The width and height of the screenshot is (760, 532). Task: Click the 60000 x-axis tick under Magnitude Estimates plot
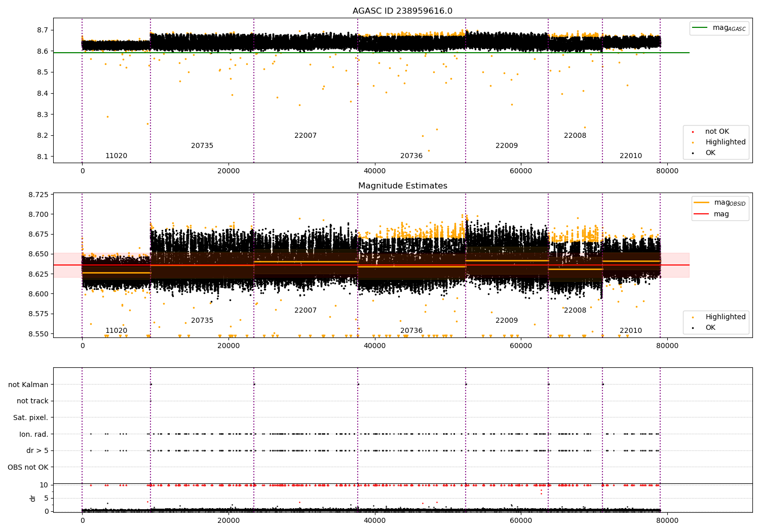pos(521,346)
